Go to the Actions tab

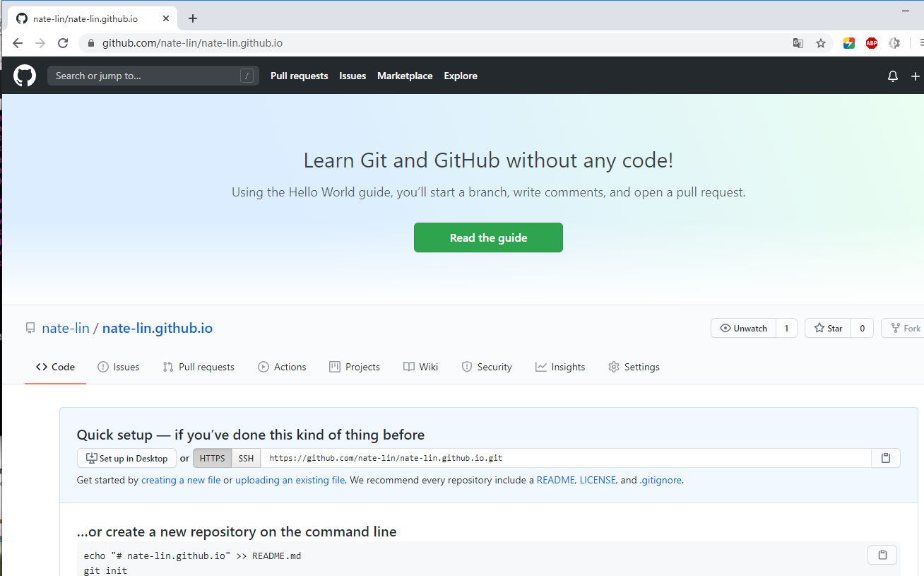coord(282,367)
